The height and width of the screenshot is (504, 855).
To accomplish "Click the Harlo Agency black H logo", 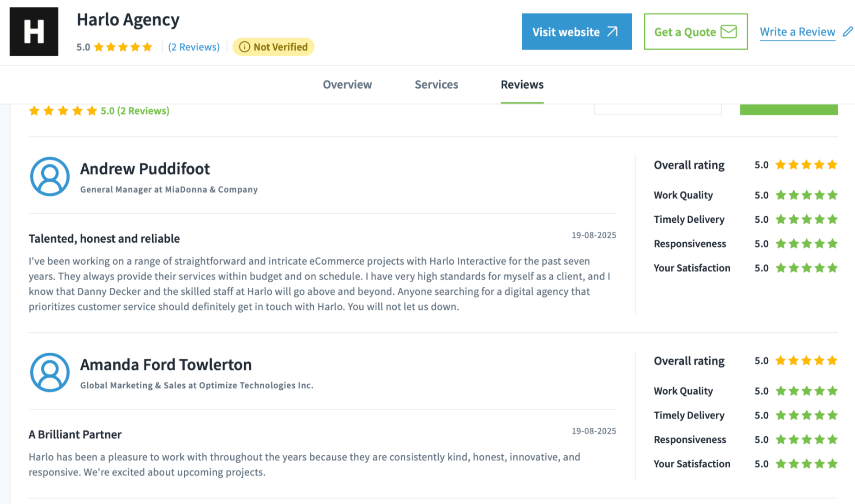I will (x=34, y=32).
